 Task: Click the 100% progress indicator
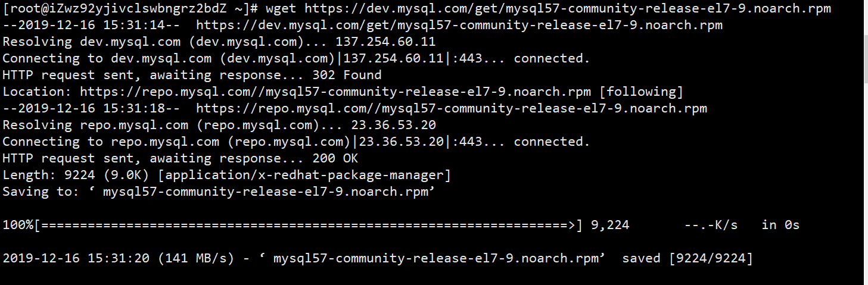pos(18,226)
